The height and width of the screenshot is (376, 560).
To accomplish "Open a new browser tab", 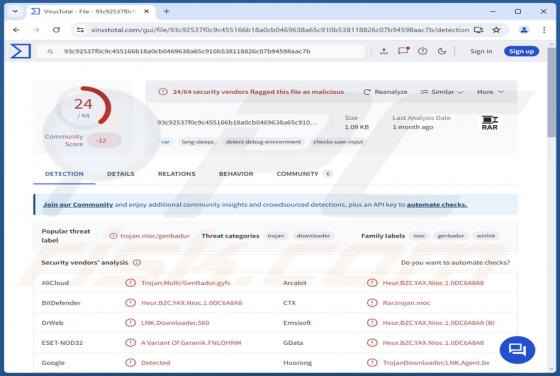I will (166, 11).
